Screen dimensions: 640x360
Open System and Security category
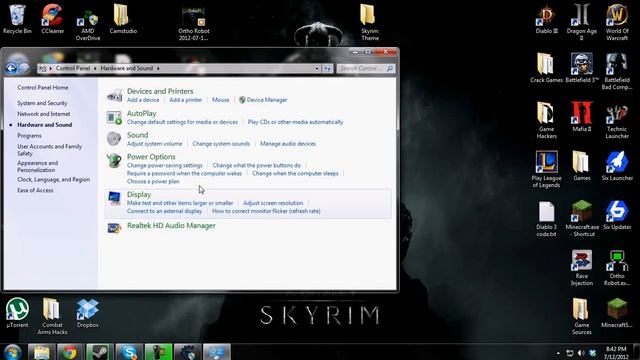42,103
